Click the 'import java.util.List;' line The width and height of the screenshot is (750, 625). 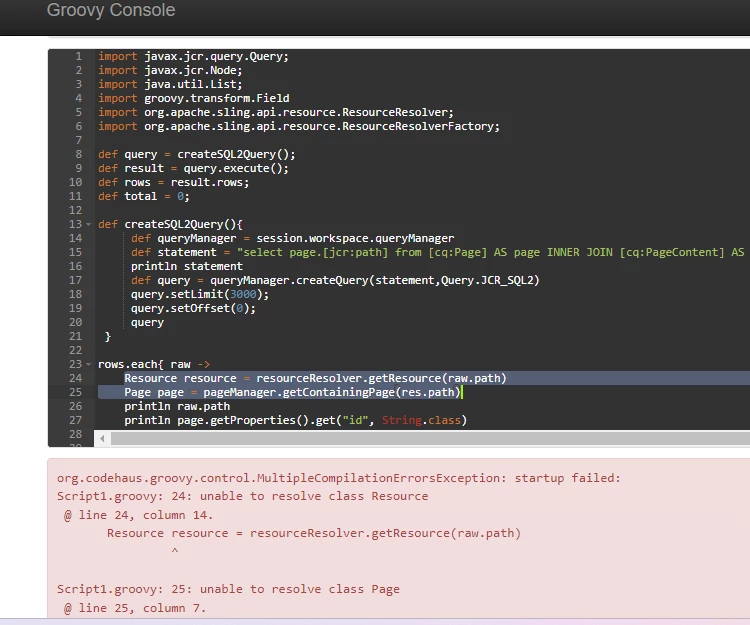(x=170, y=84)
